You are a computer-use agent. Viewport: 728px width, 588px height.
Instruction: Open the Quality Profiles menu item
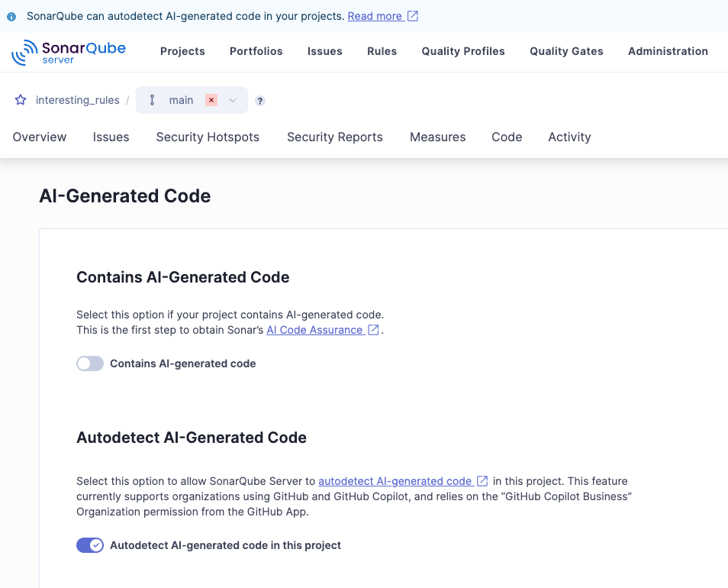pos(463,51)
